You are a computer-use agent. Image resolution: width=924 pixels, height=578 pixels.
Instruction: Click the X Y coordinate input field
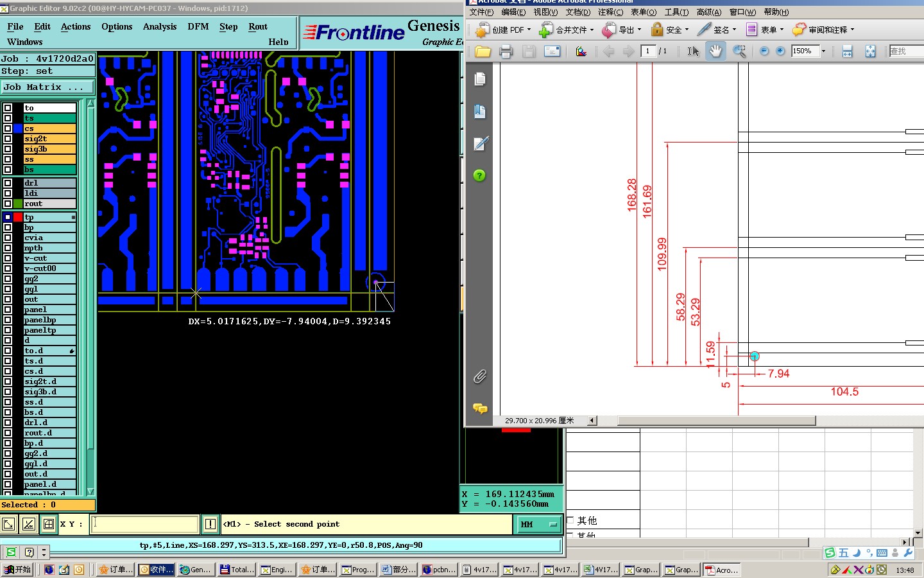(x=145, y=524)
